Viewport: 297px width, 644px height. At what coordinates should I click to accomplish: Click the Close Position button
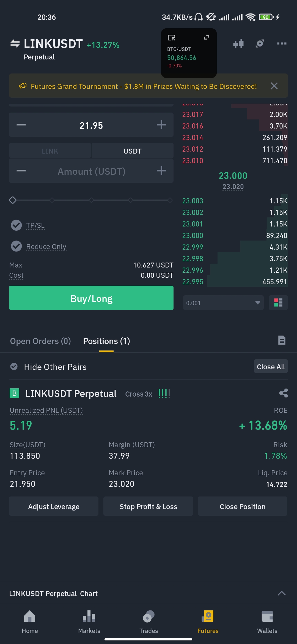(x=242, y=506)
